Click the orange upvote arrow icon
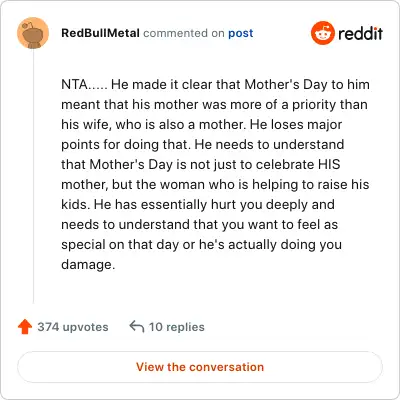400x400 pixels. pyautogui.click(x=25, y=327)
